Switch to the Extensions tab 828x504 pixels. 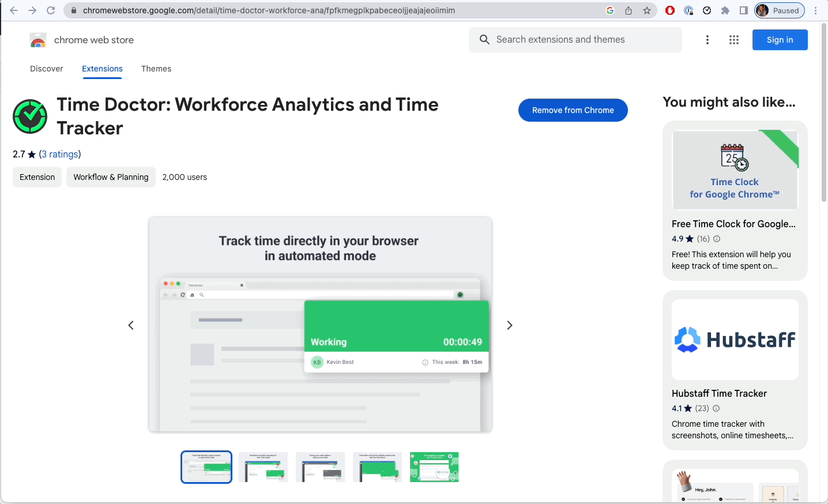tap(102, 69)
